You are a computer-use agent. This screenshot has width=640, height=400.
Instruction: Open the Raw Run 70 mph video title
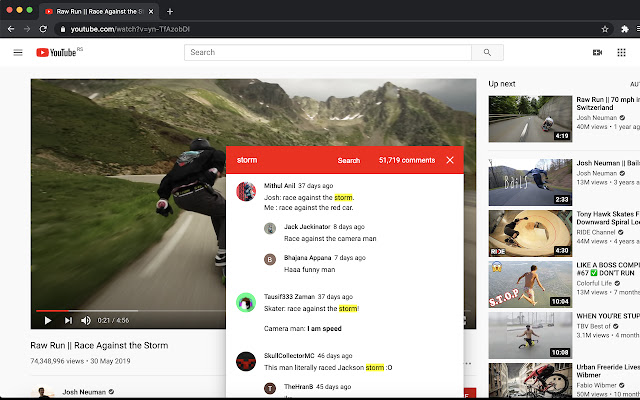click(x=608, y=103)
